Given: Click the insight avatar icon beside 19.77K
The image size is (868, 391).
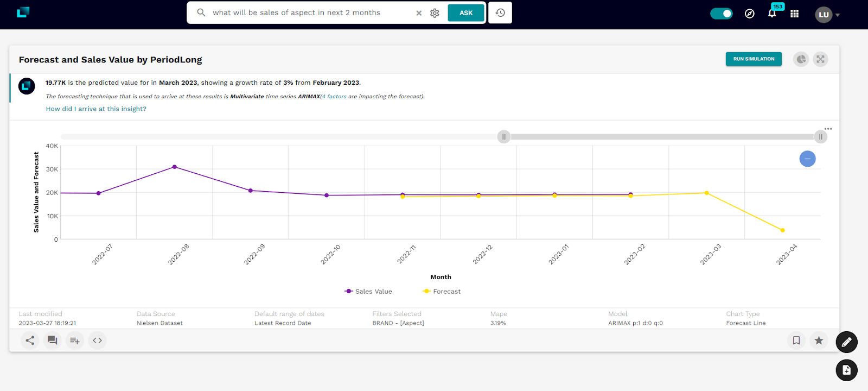Looking at the screenshot, I should (27, 86).
